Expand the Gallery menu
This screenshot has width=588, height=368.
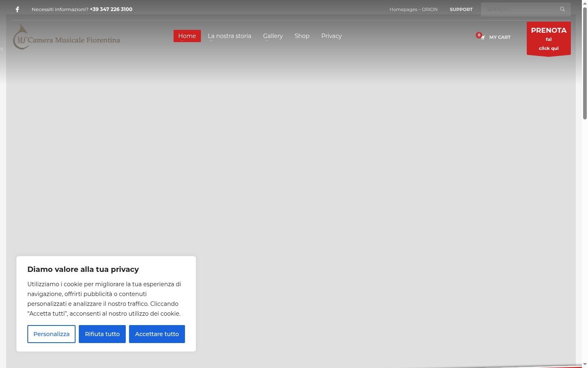(x=273, y=36)
